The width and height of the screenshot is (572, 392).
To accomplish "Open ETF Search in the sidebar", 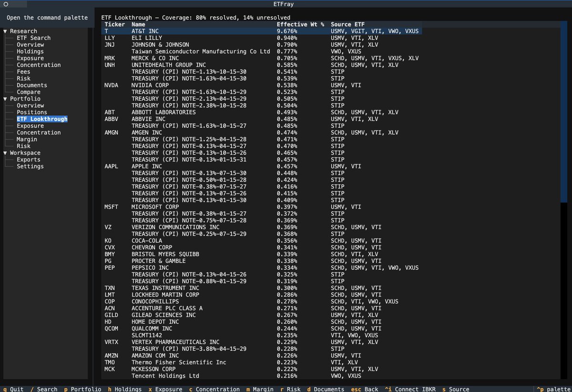I will point(33,38).
